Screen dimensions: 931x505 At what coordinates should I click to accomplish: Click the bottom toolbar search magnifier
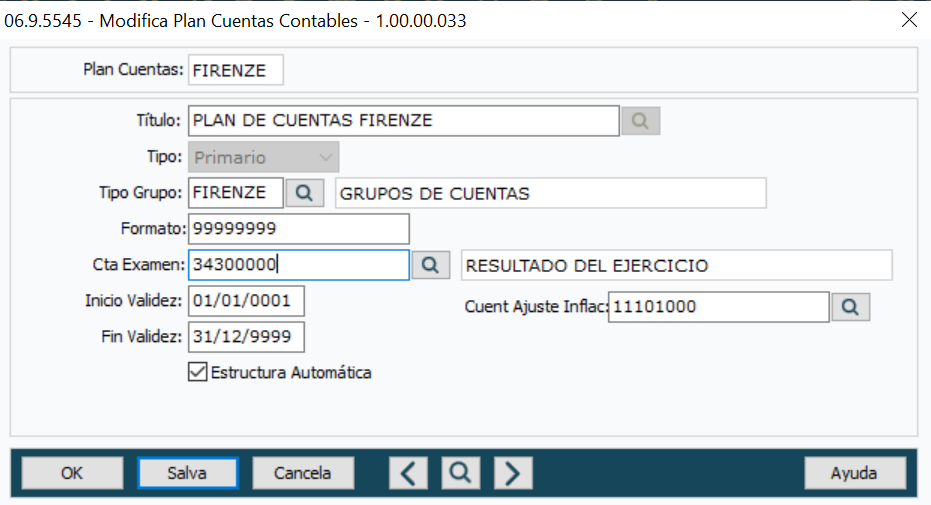point(461,473)
